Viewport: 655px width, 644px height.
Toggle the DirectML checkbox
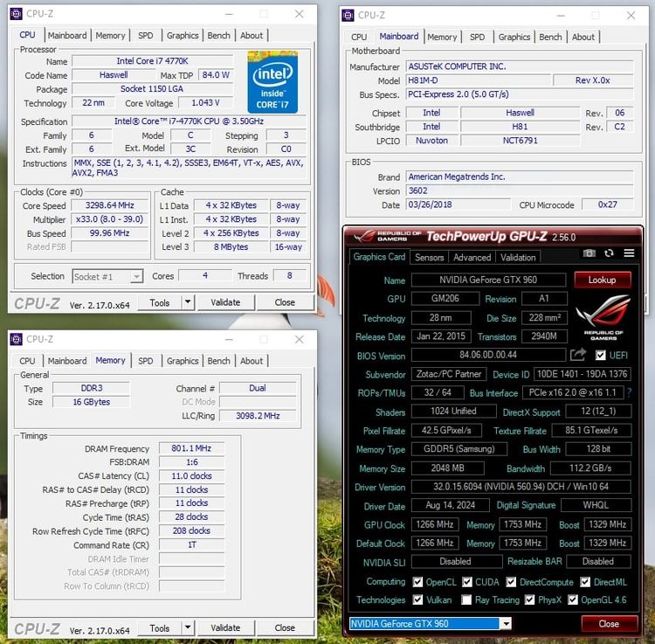(585, 582)
